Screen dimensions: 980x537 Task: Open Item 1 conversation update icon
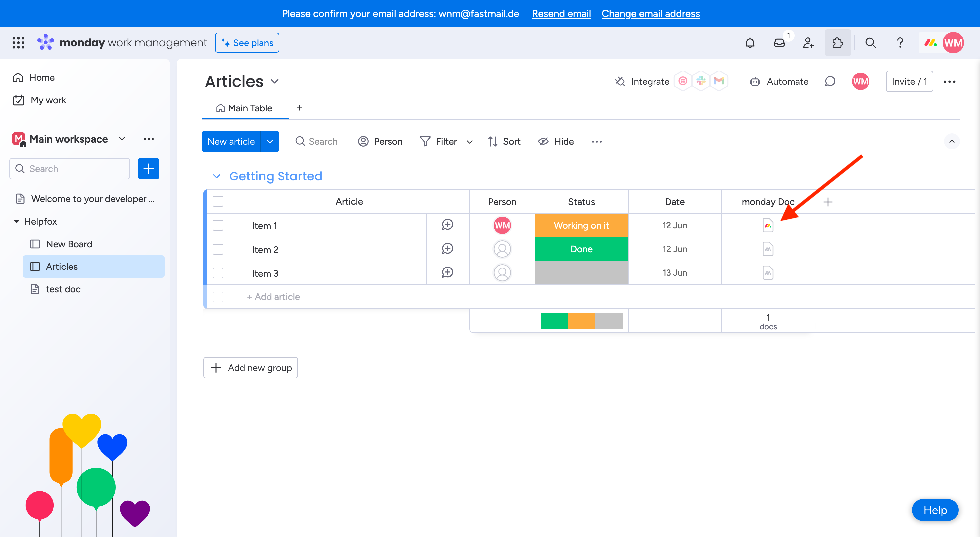447,225
